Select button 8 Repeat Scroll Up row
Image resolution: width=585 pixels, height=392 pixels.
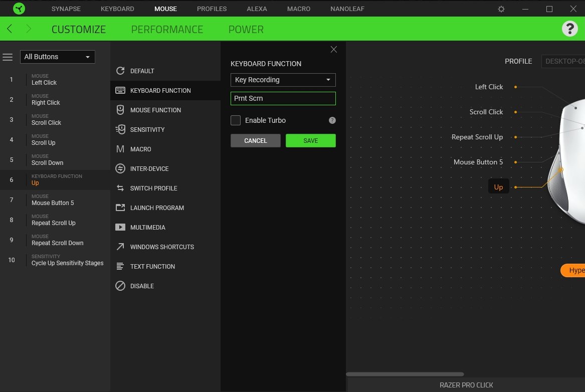[x=55, y=220]
